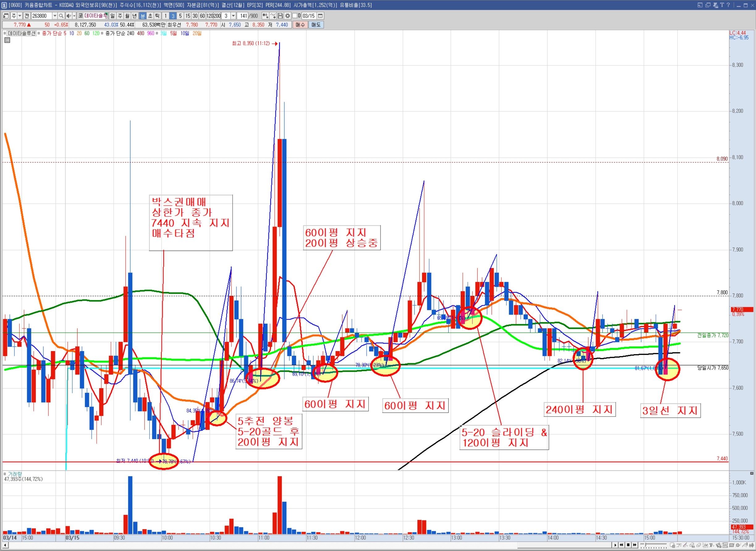Expand the 주 type dropdown arrow
The width and height of the screenshot is (756, 551).
[20, 16]
